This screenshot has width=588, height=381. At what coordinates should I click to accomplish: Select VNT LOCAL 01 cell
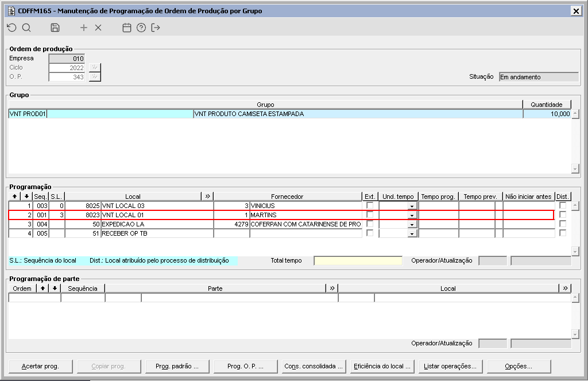[157, 215]
